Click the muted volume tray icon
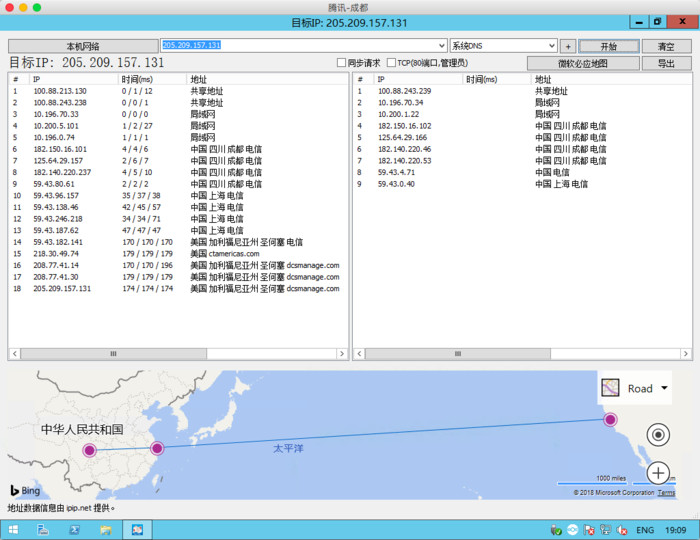Image resolution: width=700 pixels, height=540 pixels. [622, 530]
